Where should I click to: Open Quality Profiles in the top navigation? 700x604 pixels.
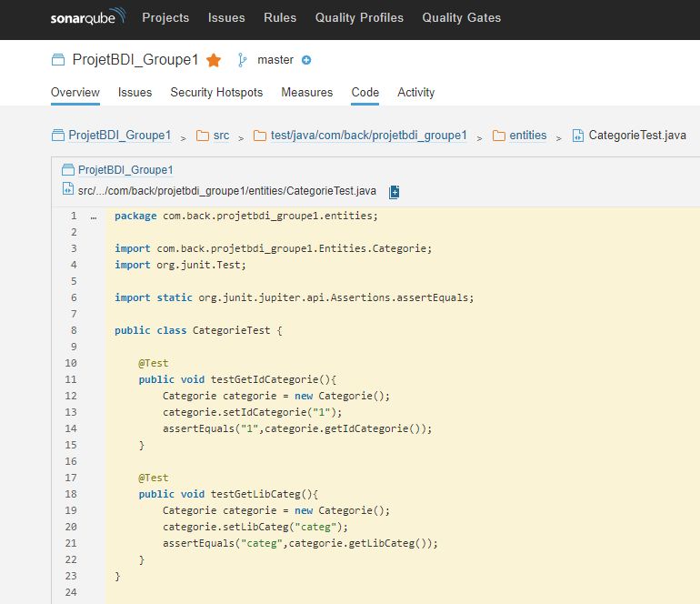click(359, 17)
